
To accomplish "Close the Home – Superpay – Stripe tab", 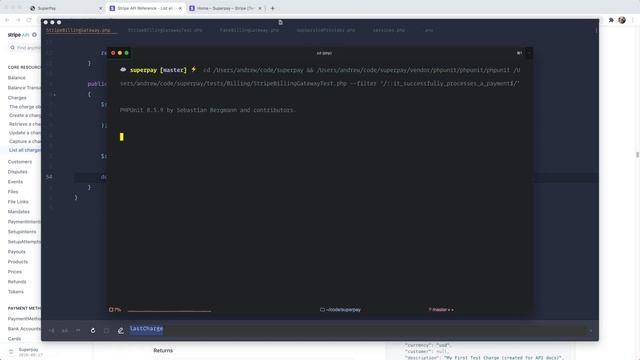I will (x=260, y=8).
